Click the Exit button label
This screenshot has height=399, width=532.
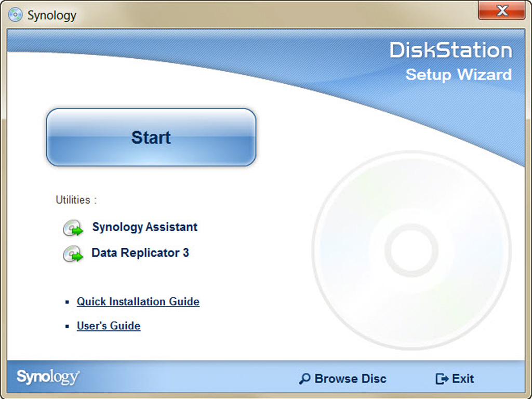pos(463,379)
